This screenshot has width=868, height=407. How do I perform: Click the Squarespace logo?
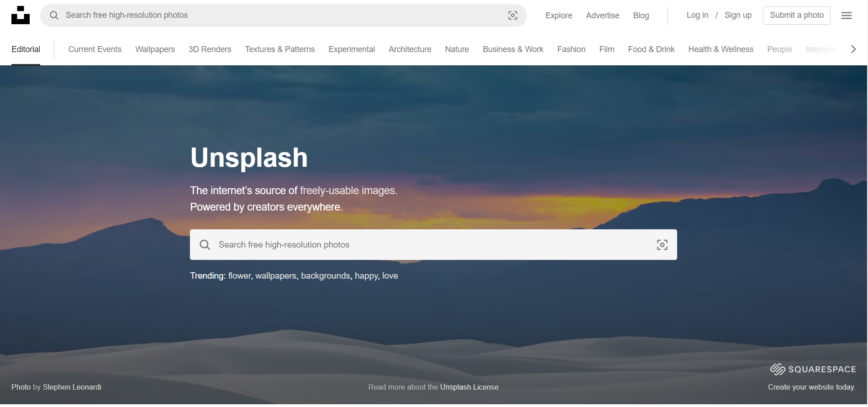[x=813, y=369]
